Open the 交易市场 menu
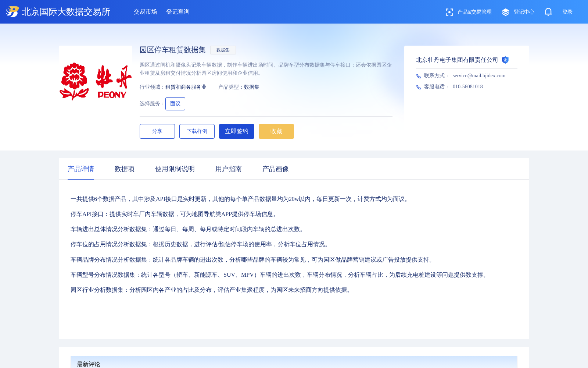The height and width of the screenshot is (368, 588). (146, 12)
